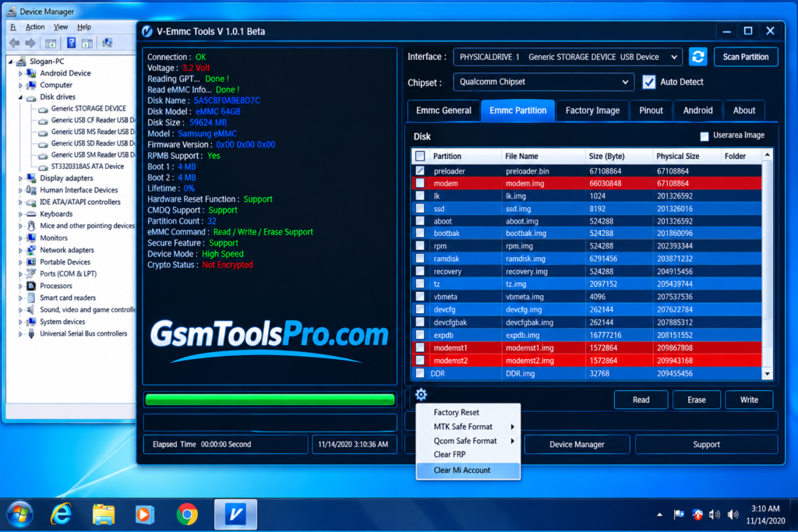
Task: Click the Processors icon in Device Manager
Action: 31,286
